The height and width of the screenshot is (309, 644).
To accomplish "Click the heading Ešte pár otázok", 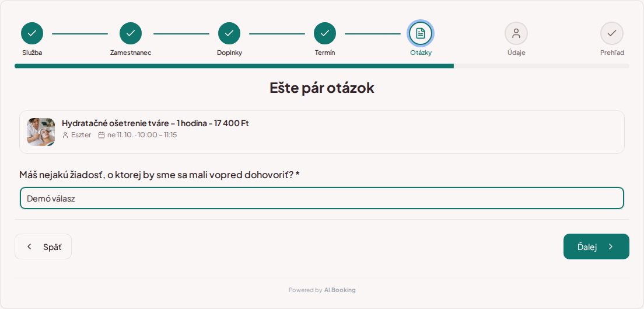I will [x=322, y=88].
